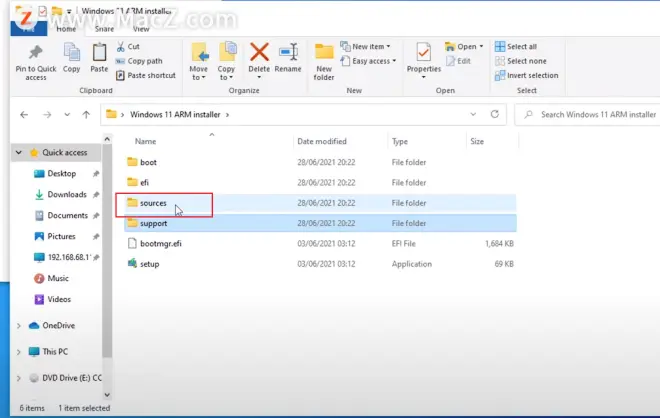
Task: Click Edit in the Open group
Action: [458, 61]
